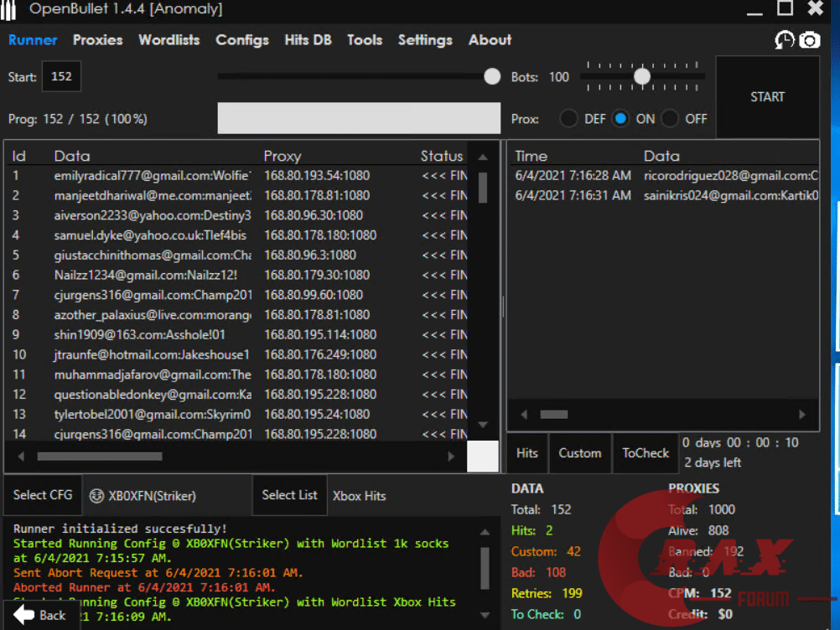Click the Bots count slider handle
The width and height of the screenshot is (840, 630).
pyautogui.click(x=642, y=76)
